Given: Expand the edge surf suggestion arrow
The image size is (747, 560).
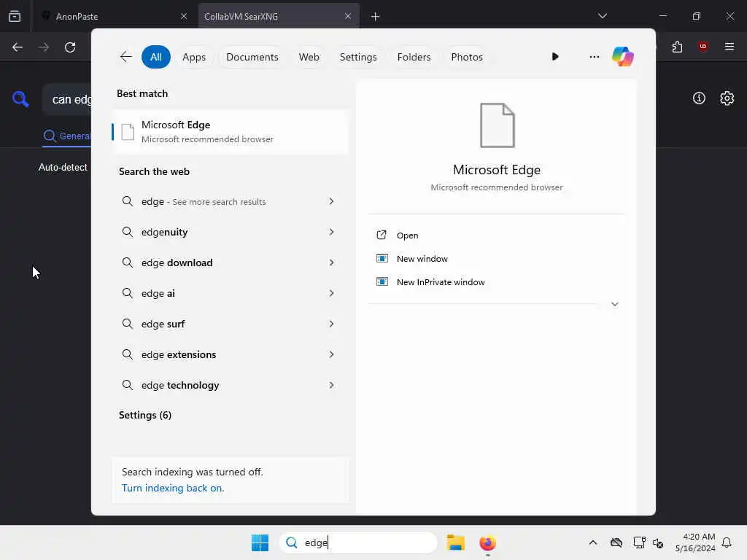Looking at the screenshot, I should pyautogui.click(x=331, y=324).
